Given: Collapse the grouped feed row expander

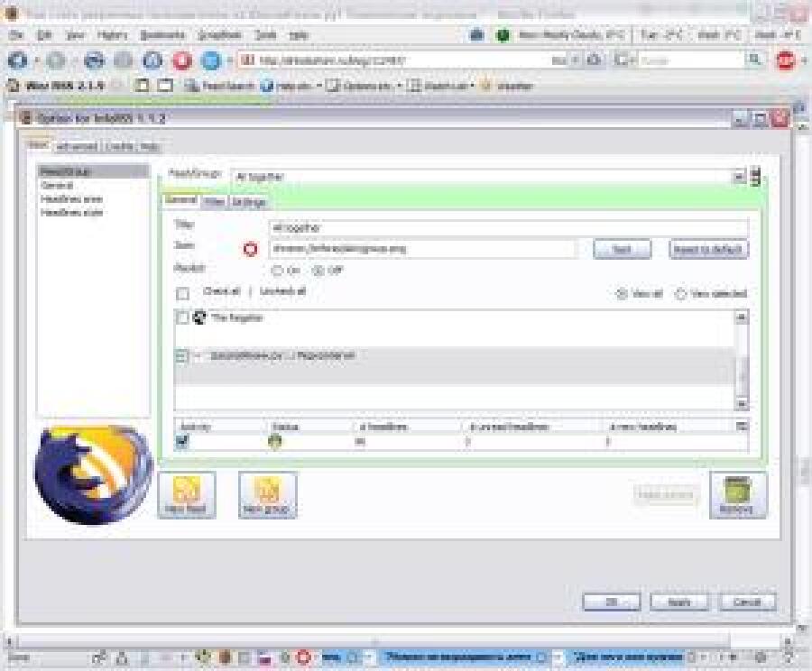Looking at the screenshot, I should tap(181, 356).
